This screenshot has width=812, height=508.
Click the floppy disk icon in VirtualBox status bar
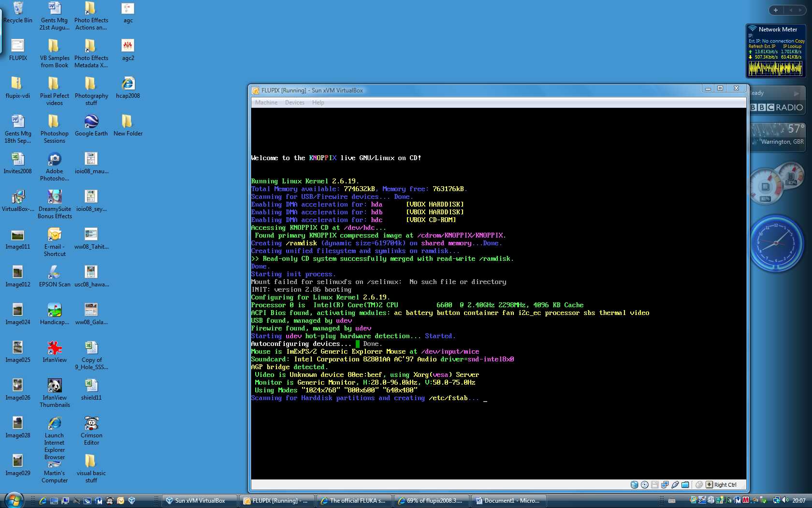tap(654, 485)
